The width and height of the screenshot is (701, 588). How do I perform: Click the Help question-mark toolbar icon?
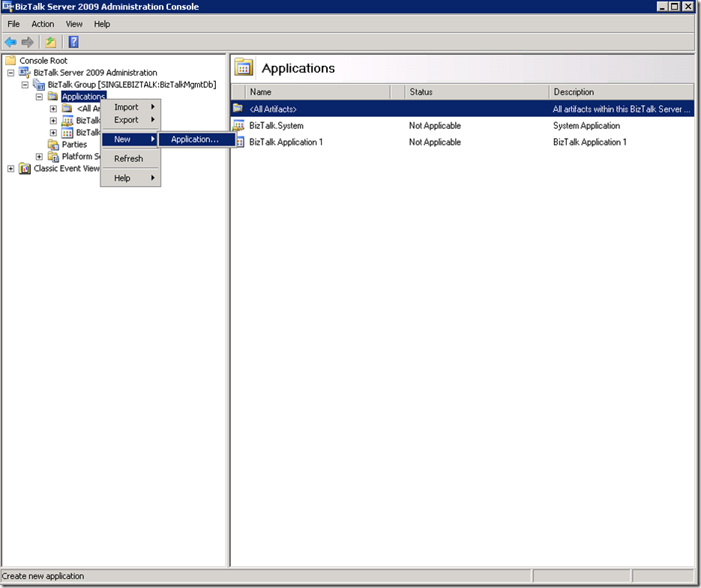click(73, 42)
